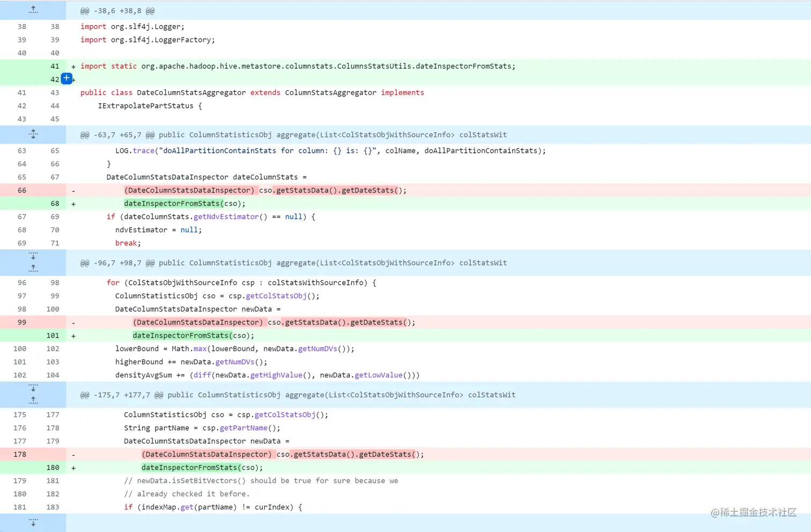
Task: Select new line number 68 of the added dateInspectorFromStats line
Action: 55,203
